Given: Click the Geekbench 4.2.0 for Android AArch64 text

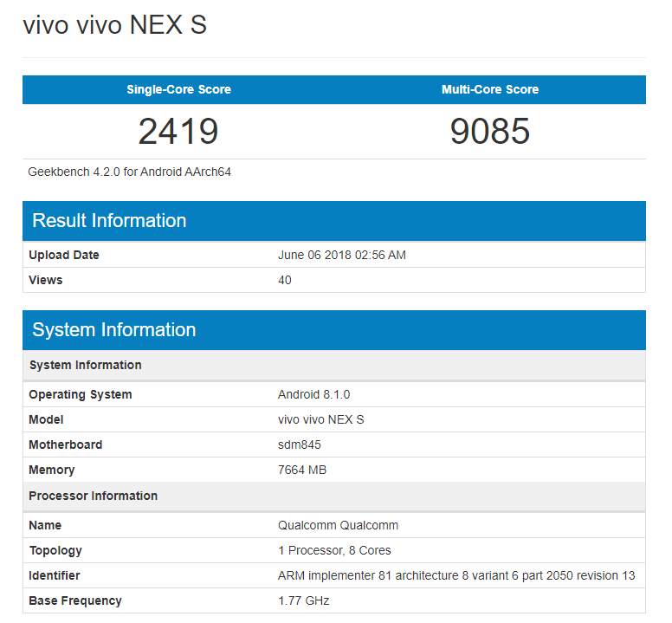Looking at the screenshot, I should (130, 172).
